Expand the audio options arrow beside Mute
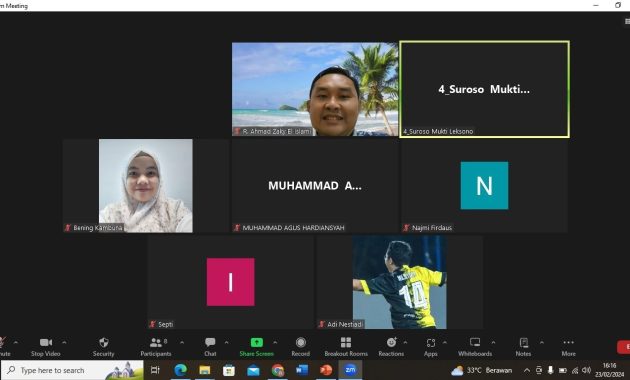630x380 pixels. click(x=16, y=343)
